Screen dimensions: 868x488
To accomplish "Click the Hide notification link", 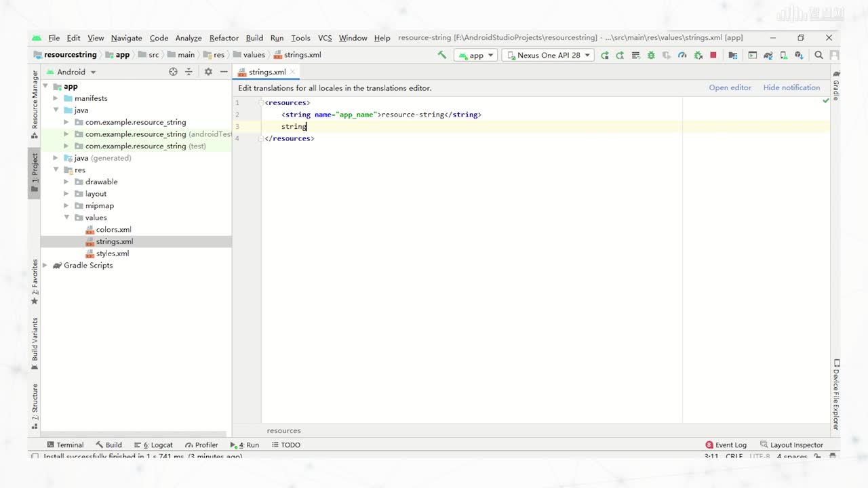I will point(791,87).
